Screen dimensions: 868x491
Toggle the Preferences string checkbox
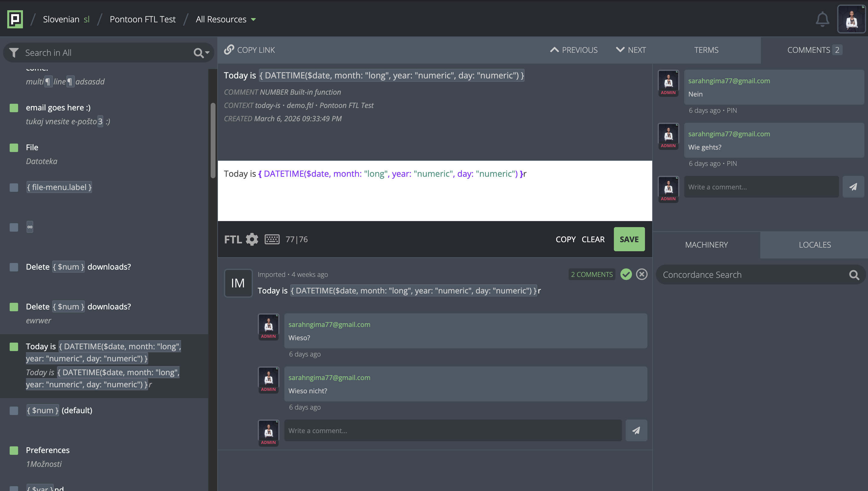click(x=14, y=451)
